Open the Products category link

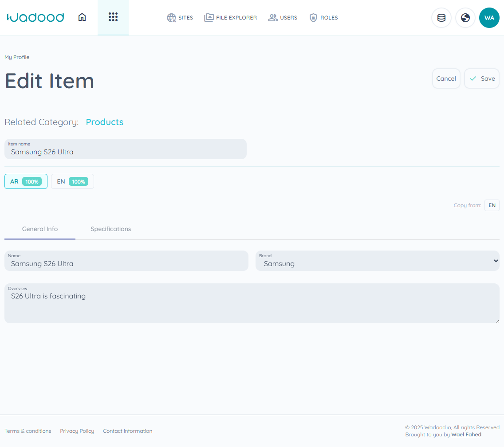104,122
